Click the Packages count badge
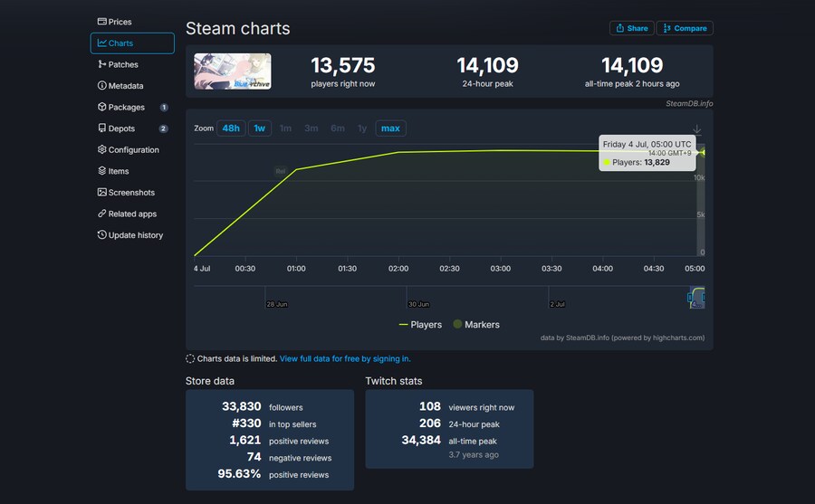Screen dimensions: 815x504 click(x=164, y=108)
